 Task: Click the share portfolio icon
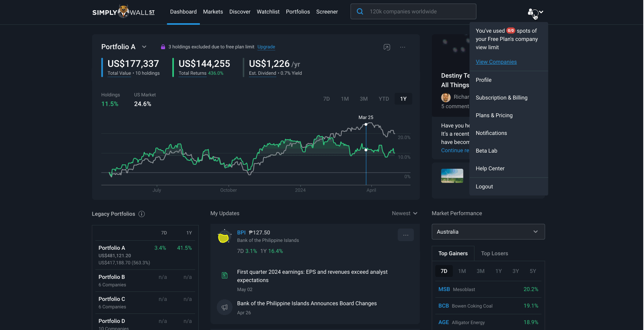point(387,47)
